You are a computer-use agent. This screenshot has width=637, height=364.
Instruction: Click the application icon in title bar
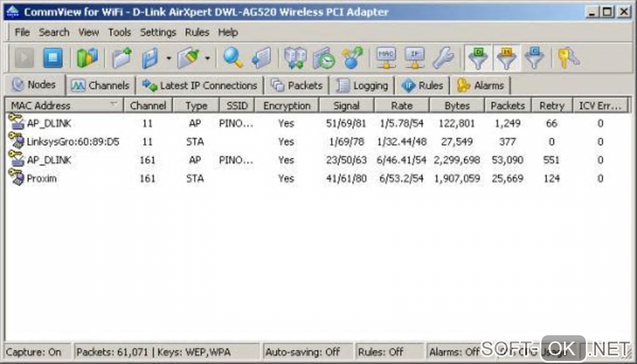click(x=12, y=11)
